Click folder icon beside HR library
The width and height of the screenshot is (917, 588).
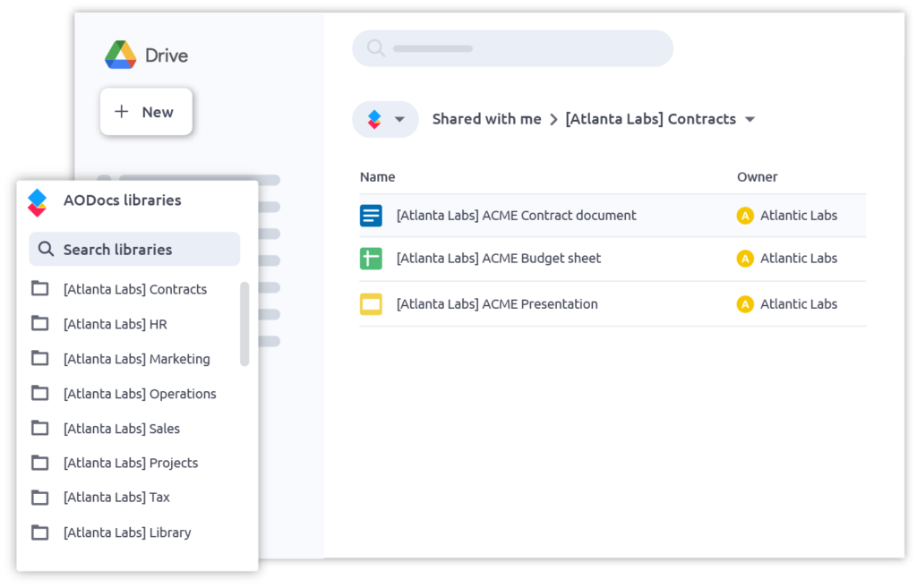(39, 323)
